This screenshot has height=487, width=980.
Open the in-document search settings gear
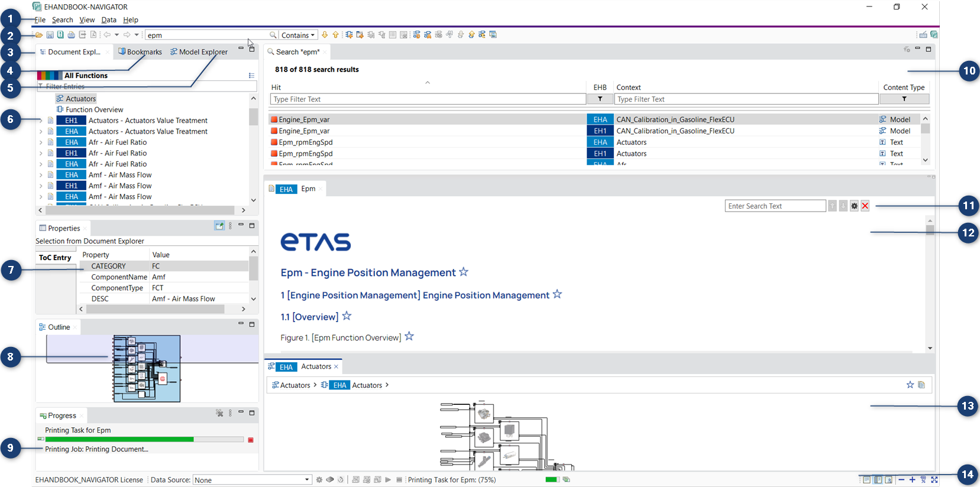click(854, 206)
